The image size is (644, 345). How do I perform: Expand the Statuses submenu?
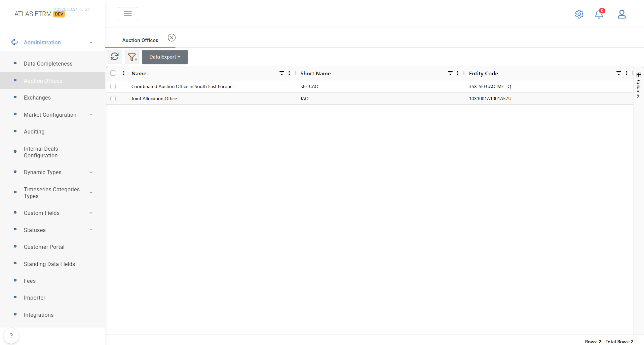tap(91, 230)
